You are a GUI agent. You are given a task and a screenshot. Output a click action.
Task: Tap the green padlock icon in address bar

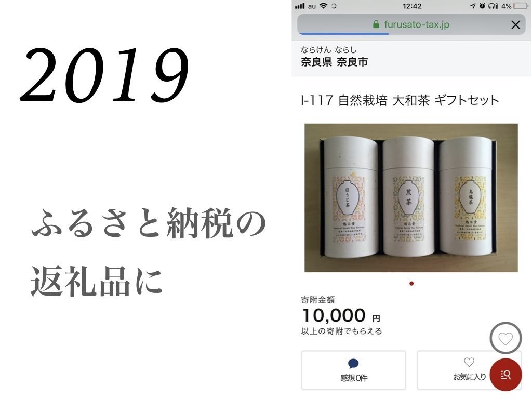pos(376,24)
